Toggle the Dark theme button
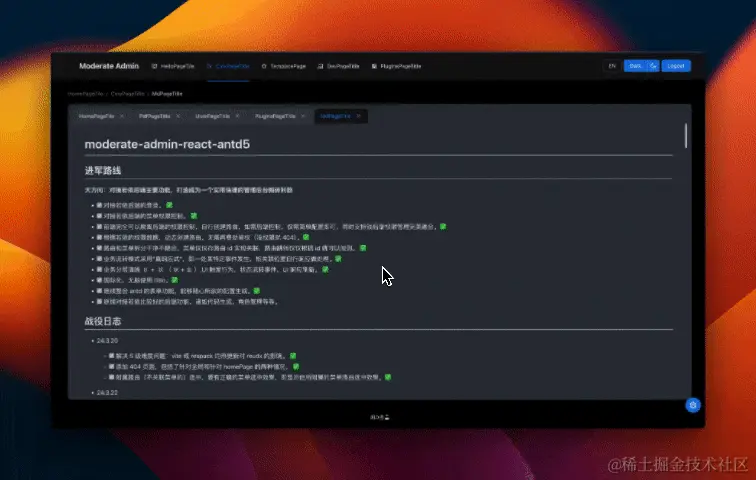The image size is (756, 480). (635, 66)
